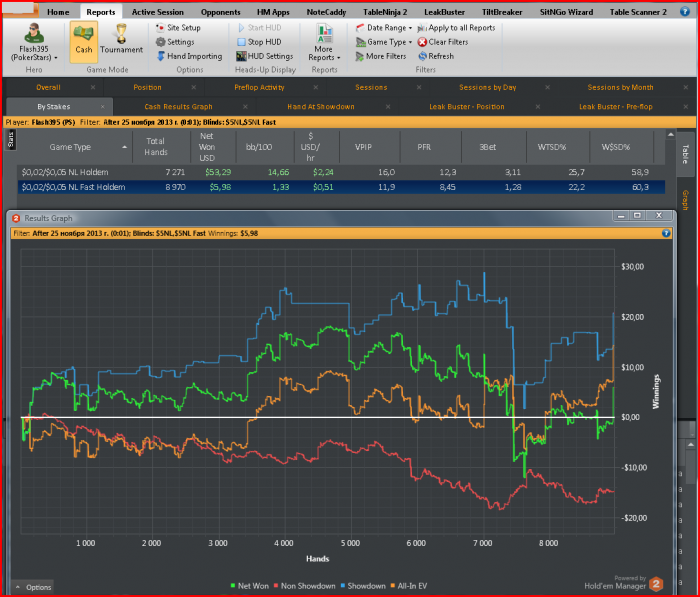Select Preflop Activity report tab
The width and height of the screenshot is (700, 597).
click(x=259, y=88)
